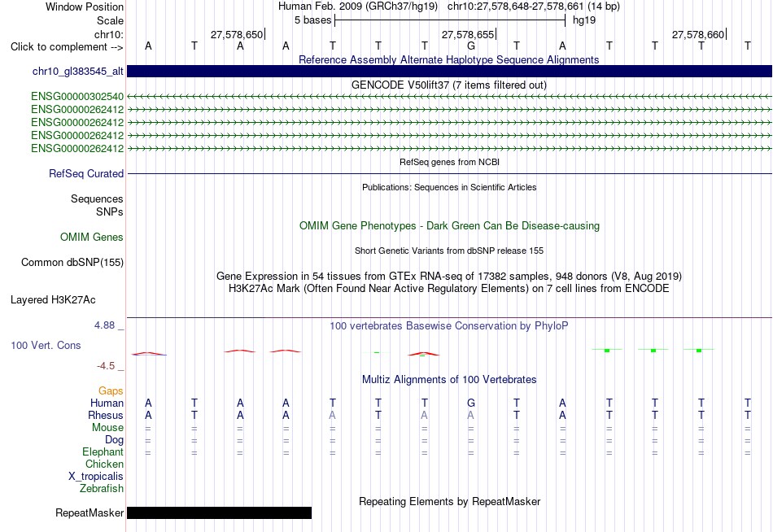Click the Mouse species label
Screen dimensions: 773x532
tap(108, 428)
